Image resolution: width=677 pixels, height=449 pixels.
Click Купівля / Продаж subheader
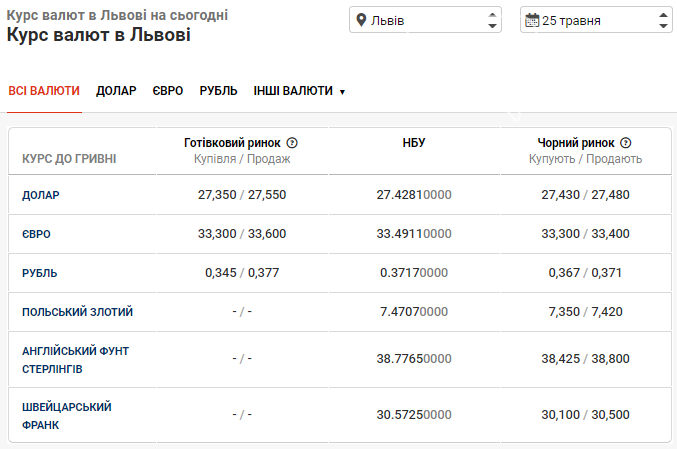pos(242,159)
